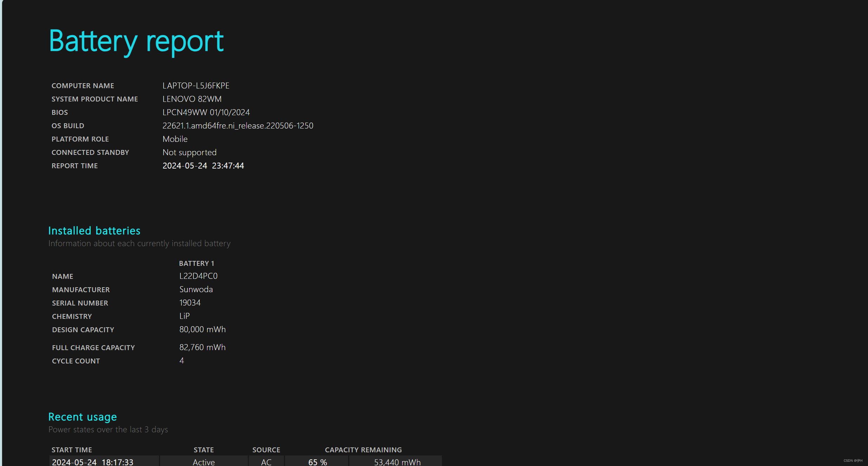Screen dimensions: 868x466
Task: Click the Not supported standby value
Action: pyautogui.click(x=190, y=152)
